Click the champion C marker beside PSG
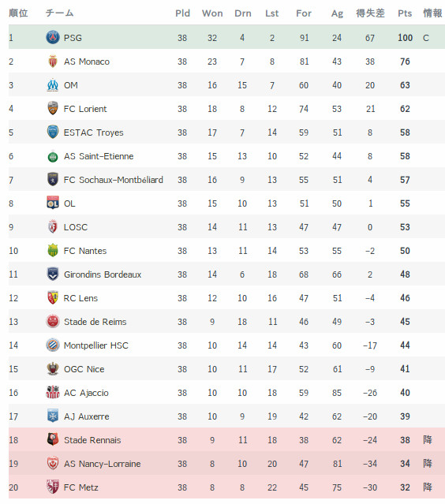Viewport: 445px width, 504px height. click(x=426, y=38)
